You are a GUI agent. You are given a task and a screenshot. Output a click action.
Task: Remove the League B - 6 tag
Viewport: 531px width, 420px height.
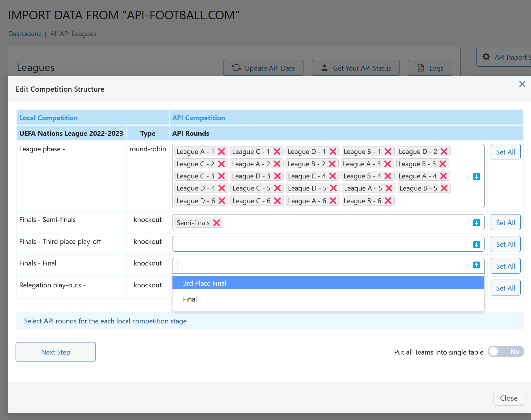coord(388,201)
